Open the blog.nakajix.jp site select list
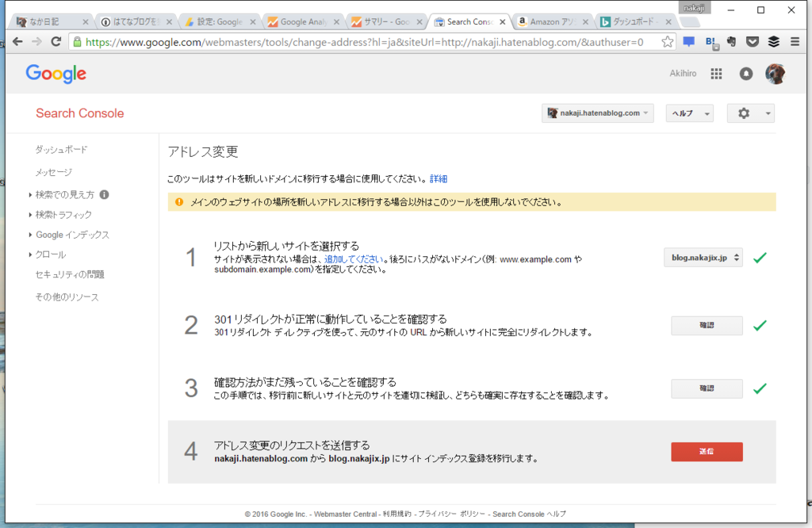Screen dimensions: 812x528 (703, 258)
